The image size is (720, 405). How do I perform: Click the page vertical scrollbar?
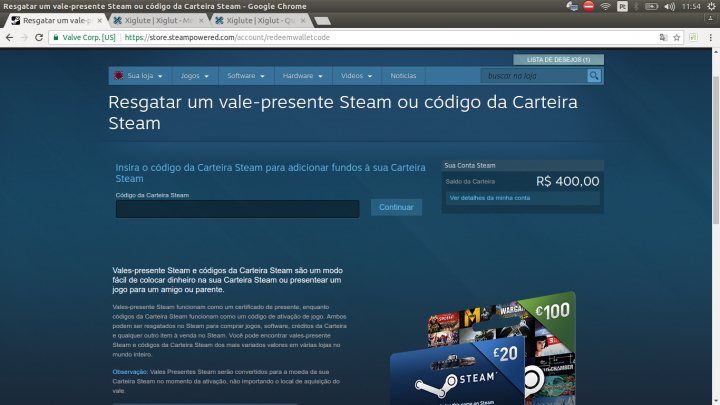716,152
